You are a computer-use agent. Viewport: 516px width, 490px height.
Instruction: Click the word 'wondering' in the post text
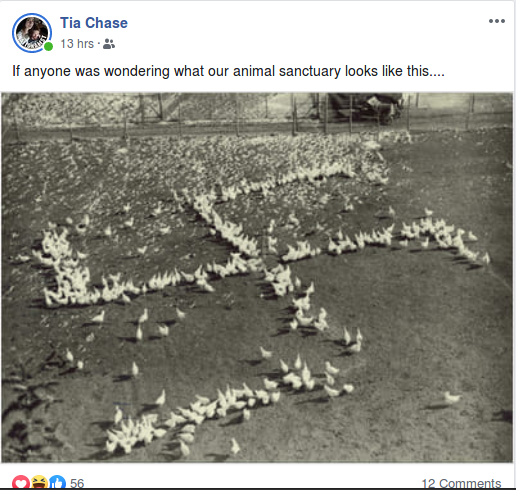(x=137, y=71)
